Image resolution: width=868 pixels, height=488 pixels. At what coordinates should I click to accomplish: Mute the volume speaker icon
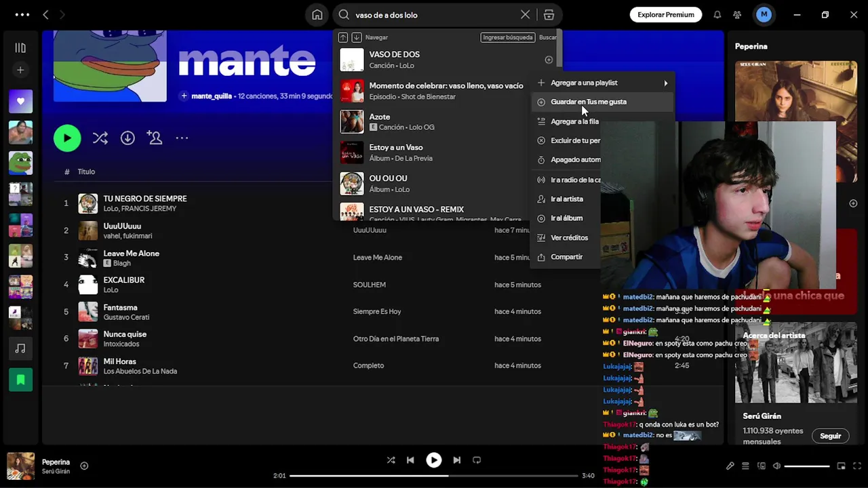pos(777,466)
